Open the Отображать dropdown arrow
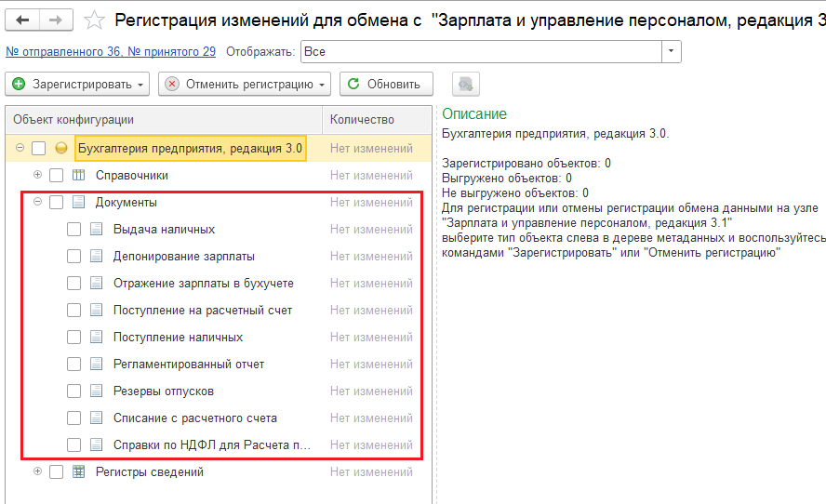Image resolution: width=826 pixels, height=504 pixels. point(672,52)
